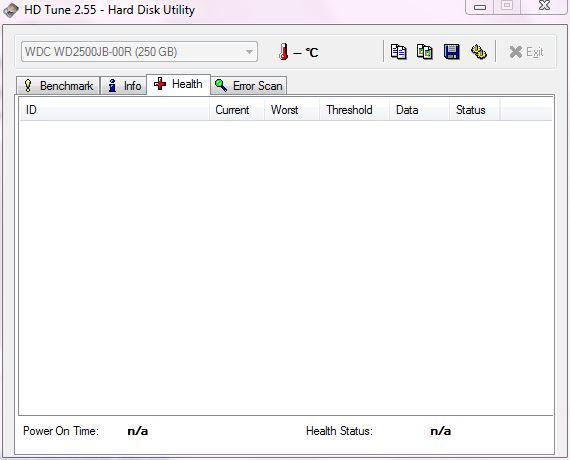Sort by the ID column header
The width and height of the screenshot is (570, 460).
114,110
